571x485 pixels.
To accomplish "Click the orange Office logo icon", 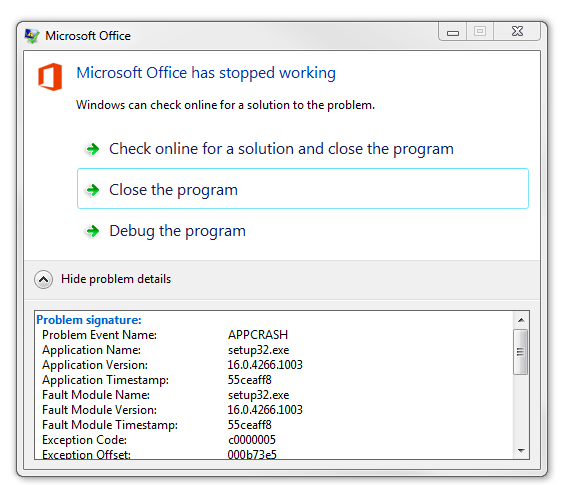I will click(50, 77).
